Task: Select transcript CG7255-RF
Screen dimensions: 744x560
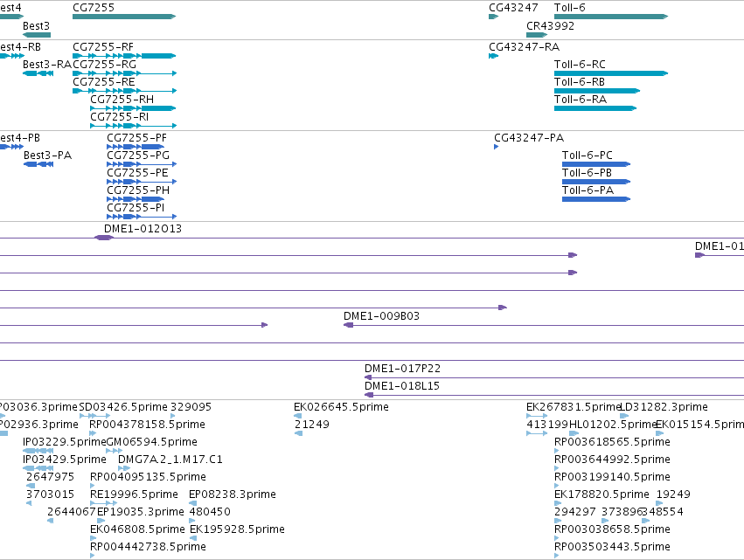Action: [x=124, y=56]
